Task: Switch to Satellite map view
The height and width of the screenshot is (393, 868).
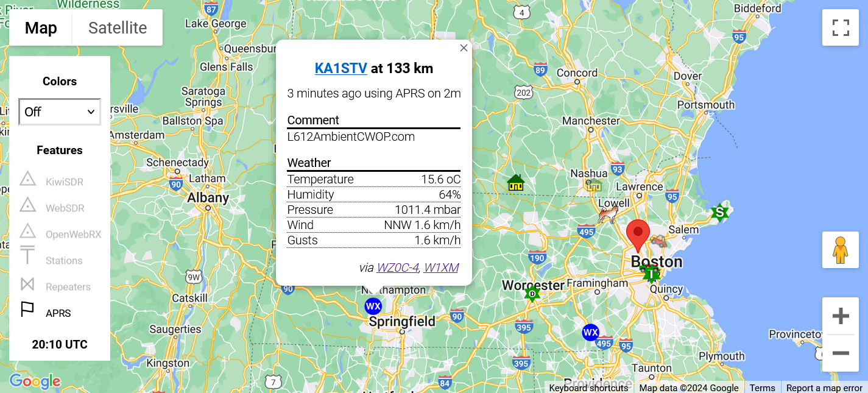Action: coord(118,28)
